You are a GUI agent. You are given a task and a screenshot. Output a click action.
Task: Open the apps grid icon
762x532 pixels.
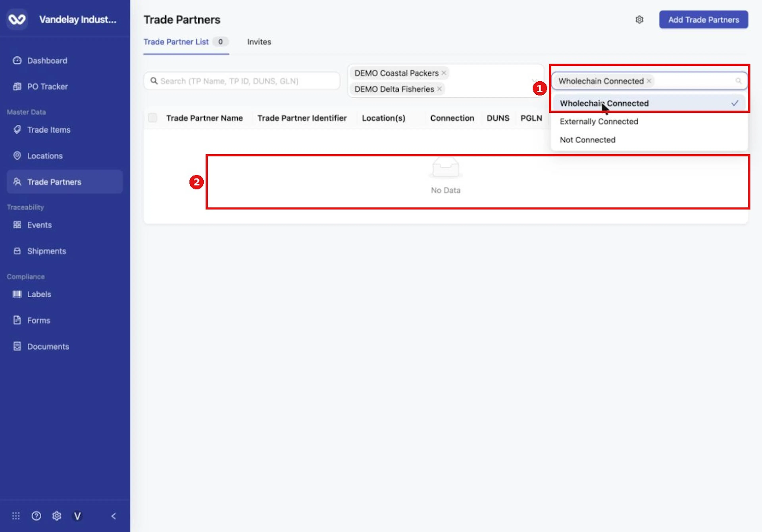tap(16, 516)
